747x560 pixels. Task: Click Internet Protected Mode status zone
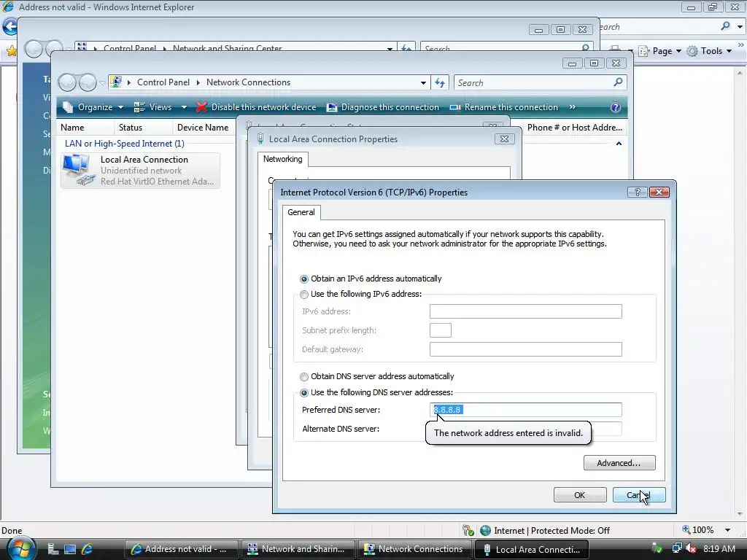pyautogui.click(x=545, y=531)
